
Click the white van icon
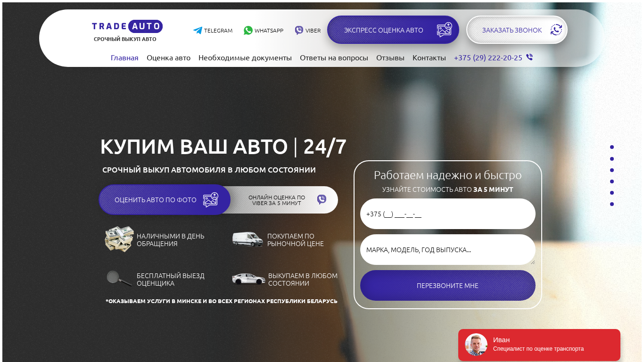point(248,239)
